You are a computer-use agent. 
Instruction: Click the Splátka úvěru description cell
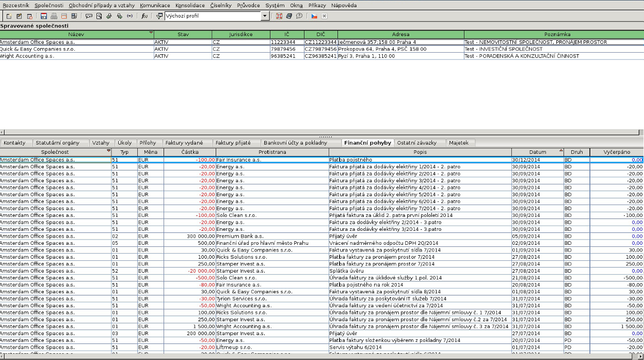pos(421,271)
